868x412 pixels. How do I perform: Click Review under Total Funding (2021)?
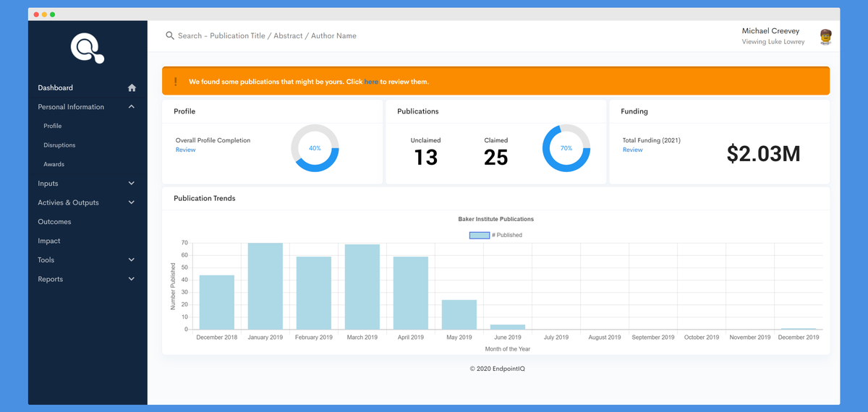633,150
